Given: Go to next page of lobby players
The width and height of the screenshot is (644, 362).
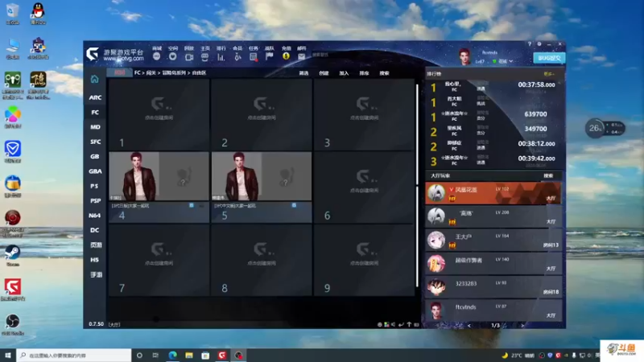Looking at the screenshot, I should point(522,326).
